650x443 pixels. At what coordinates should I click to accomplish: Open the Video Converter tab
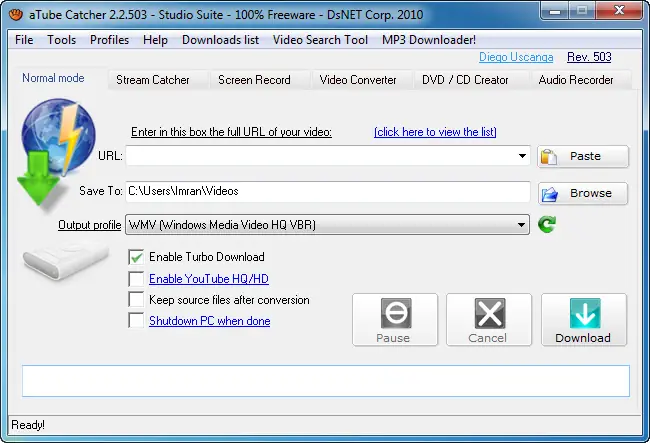358,80
